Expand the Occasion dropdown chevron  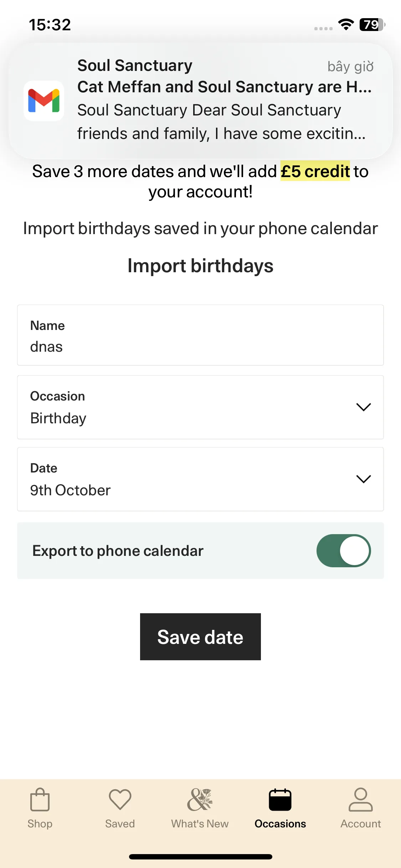[364, 407]
